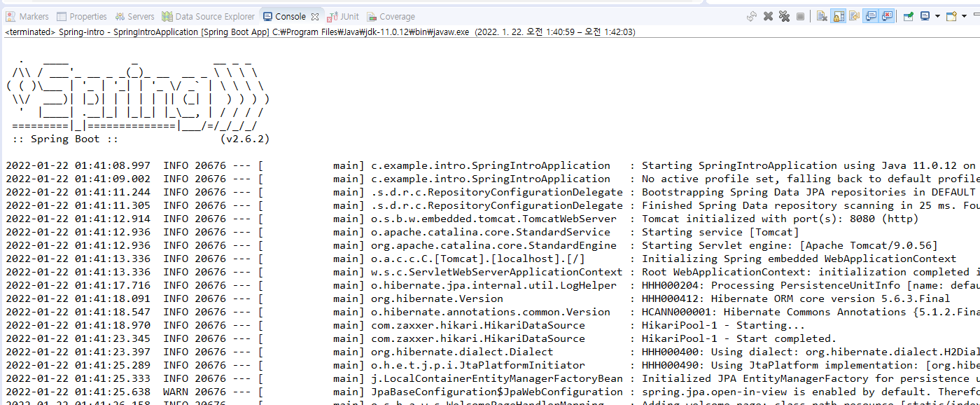The image size is (980, 405).
Task: Pin the current console
Action: [908, 16]
